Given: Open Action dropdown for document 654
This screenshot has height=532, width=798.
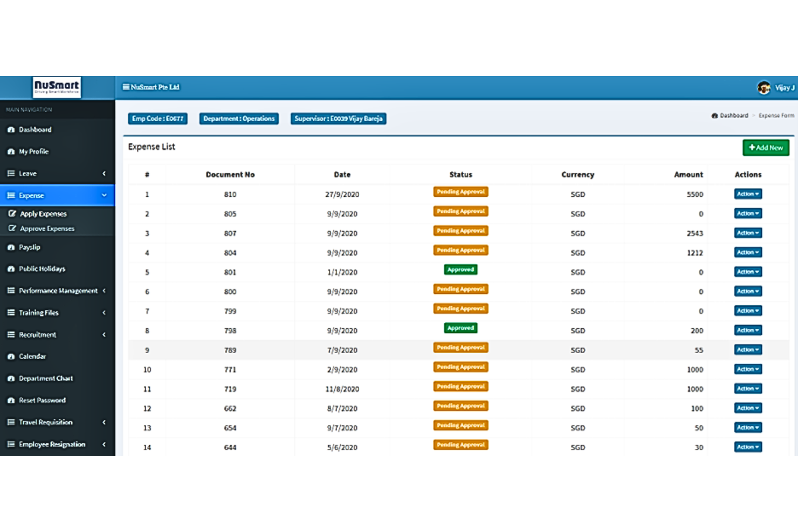Looking at the screenshot, I should coord(748,427).
